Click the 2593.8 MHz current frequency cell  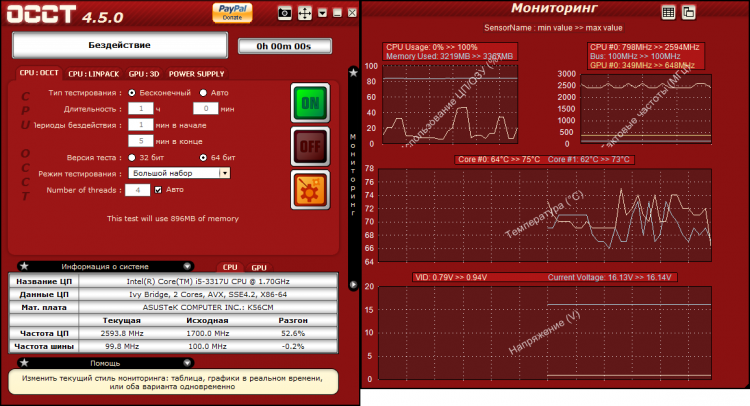[122, 333]
